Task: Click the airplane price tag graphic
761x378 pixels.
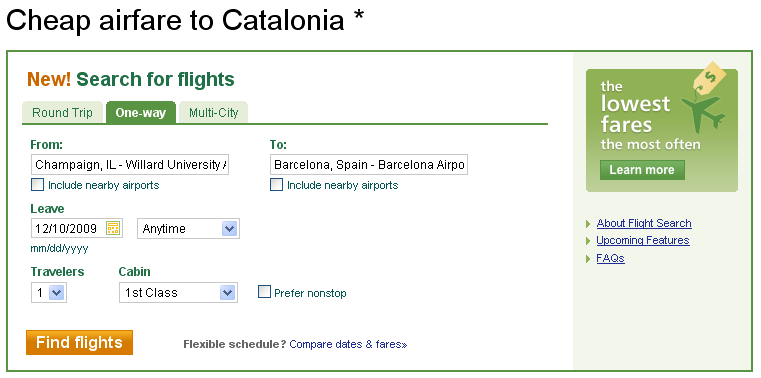Action: click(704, 99)
